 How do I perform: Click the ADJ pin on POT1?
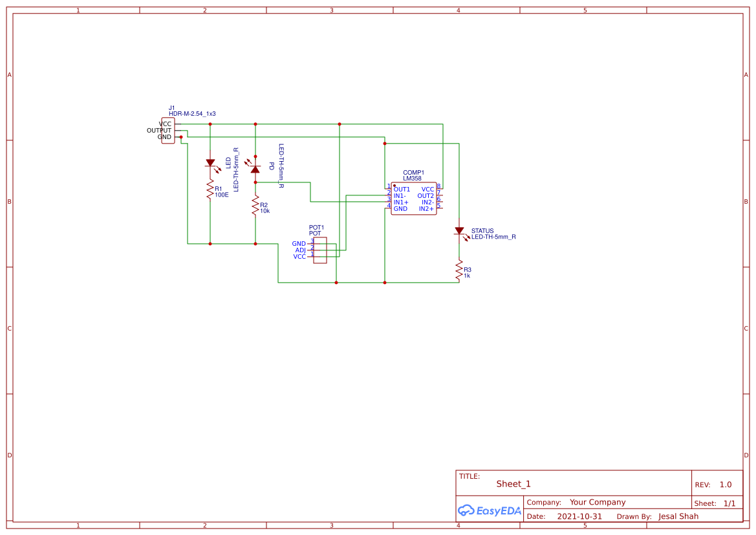click(x=300, y=250)
